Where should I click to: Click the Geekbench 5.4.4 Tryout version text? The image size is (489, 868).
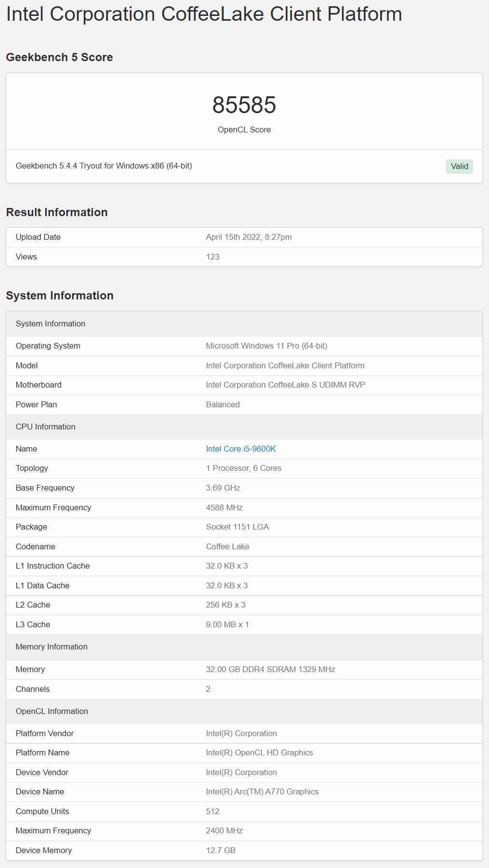[x=104, y=166]
